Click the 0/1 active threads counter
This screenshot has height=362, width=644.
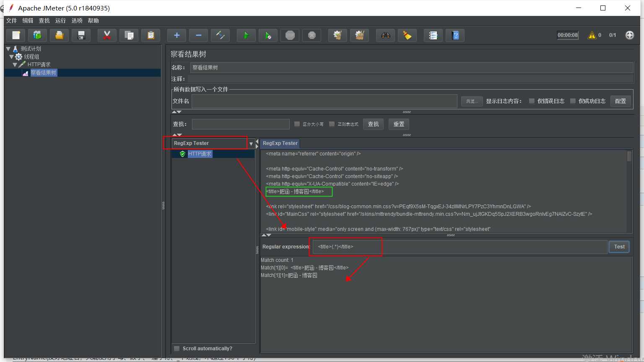(613, 35)
